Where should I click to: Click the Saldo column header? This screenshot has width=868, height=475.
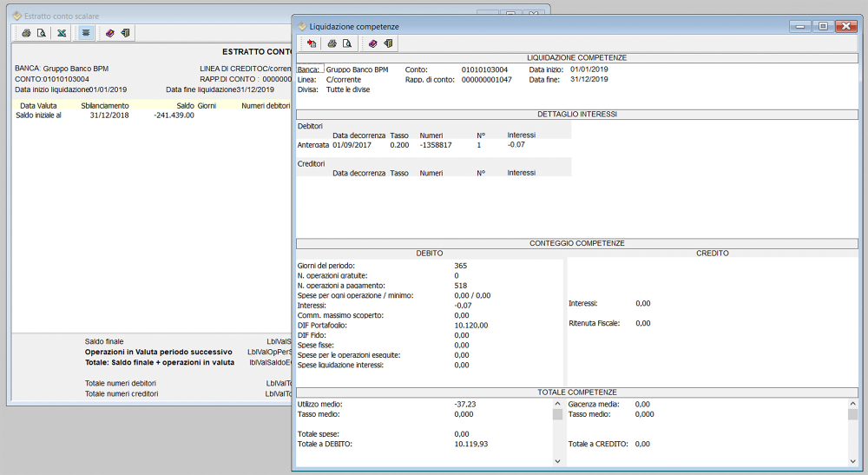pos(185,105)
